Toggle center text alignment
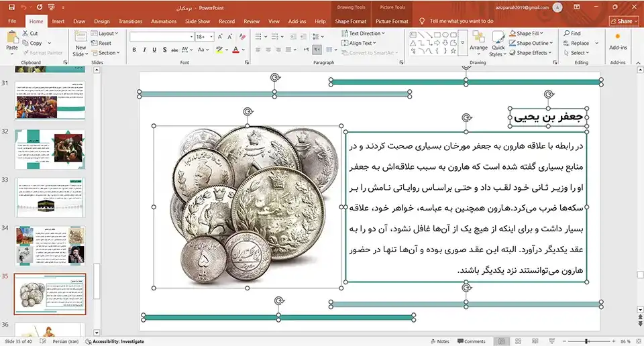This screenshot has height=346, width=644. click(268, 50)
